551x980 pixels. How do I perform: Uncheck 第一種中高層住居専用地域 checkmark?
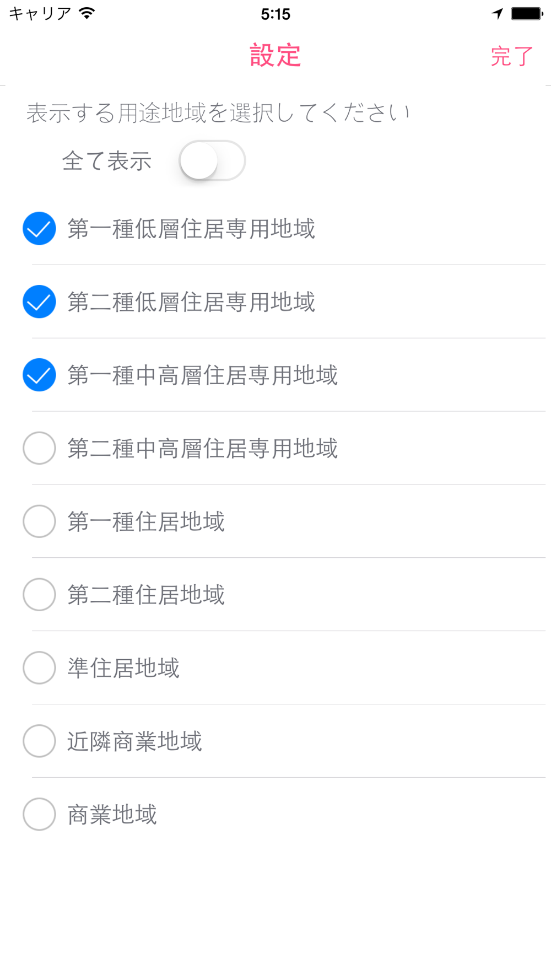point(39,375)
